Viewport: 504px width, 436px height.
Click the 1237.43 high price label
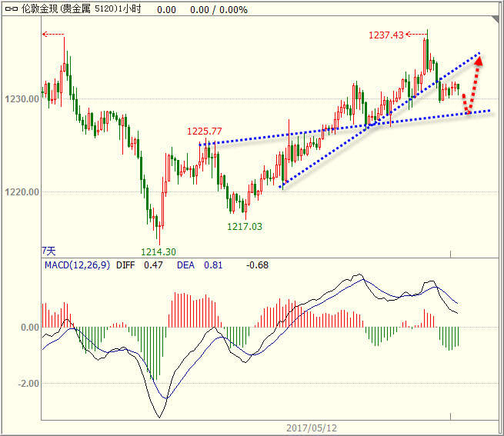pyautogui.click(x=386, y=35)
